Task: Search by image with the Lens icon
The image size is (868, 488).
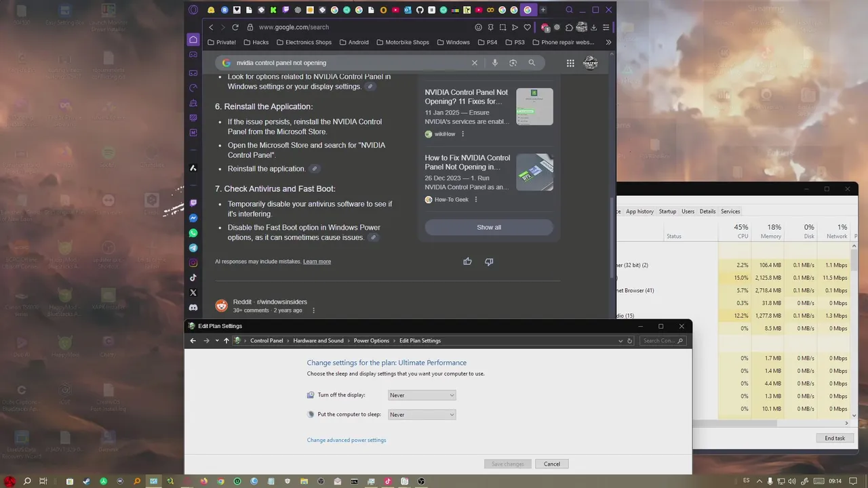Action: pos(513,62)
